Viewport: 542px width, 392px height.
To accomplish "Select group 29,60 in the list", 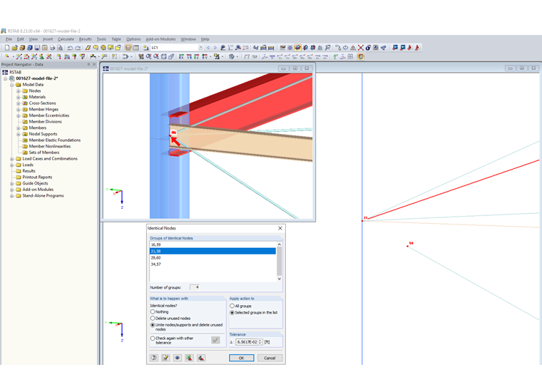I will click(x=213, y=257).
